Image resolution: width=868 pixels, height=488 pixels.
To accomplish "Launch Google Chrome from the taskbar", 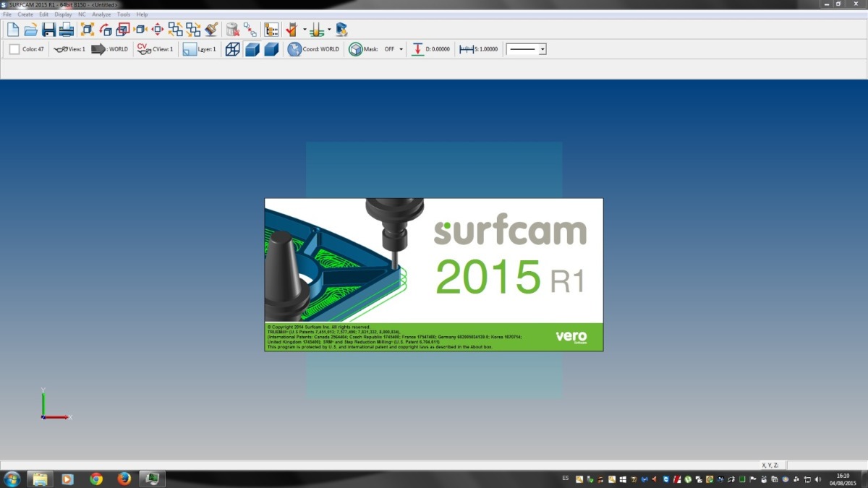I will point(96,479).
